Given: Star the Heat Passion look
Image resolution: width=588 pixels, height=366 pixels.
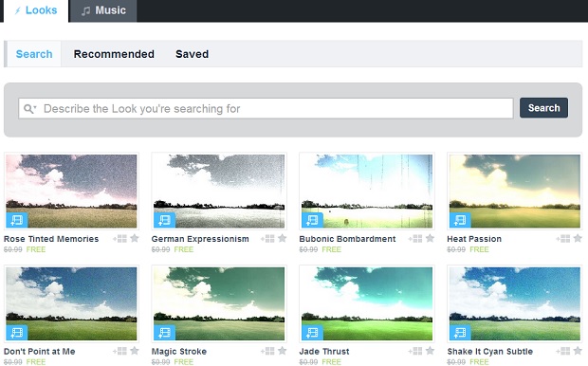Looking at the screenshot, I should pyautogui.click(x=578, y=238).
